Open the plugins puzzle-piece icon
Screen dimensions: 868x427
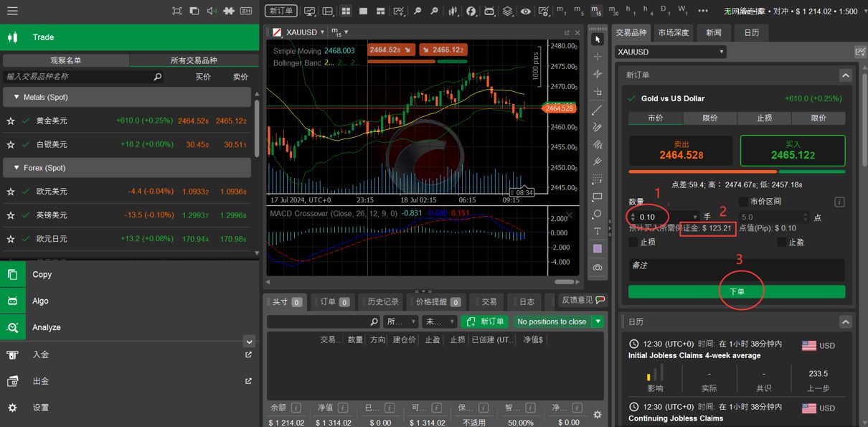229,11
